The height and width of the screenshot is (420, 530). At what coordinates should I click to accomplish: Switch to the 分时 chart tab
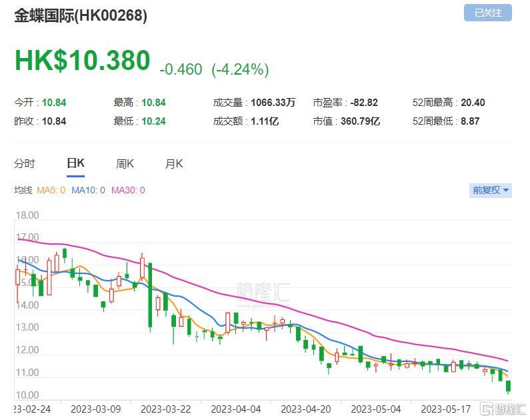pos(25,163)
